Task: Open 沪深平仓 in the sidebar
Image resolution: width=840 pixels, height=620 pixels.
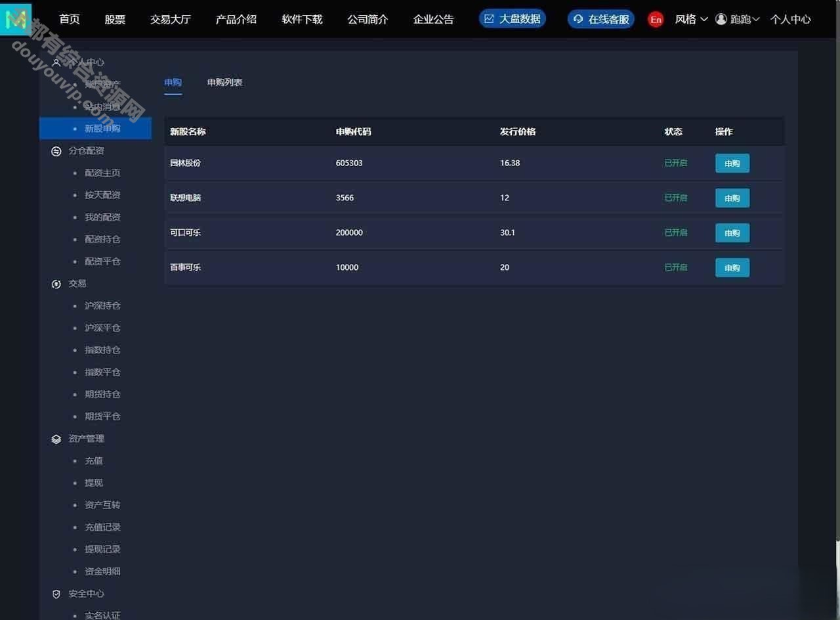Action: coord(102,328)
